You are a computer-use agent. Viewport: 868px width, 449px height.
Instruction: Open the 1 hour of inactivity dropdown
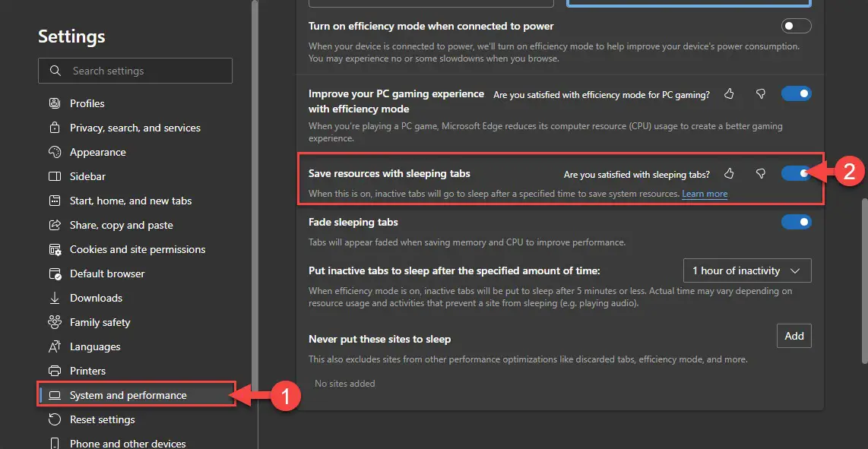[x=746, y=270]
